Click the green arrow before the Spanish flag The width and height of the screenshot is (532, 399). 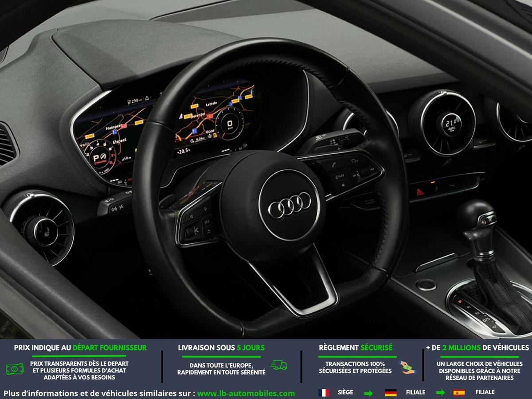tap(441, 393)
